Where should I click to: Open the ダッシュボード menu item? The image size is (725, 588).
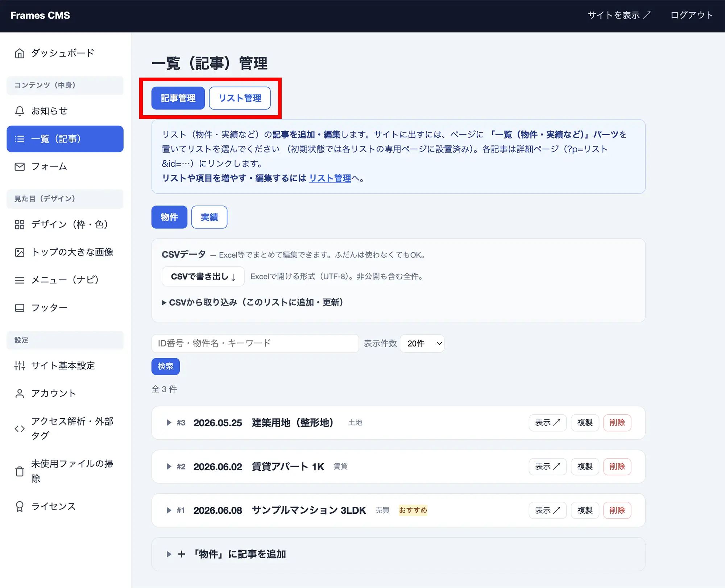tap(65, 53)
